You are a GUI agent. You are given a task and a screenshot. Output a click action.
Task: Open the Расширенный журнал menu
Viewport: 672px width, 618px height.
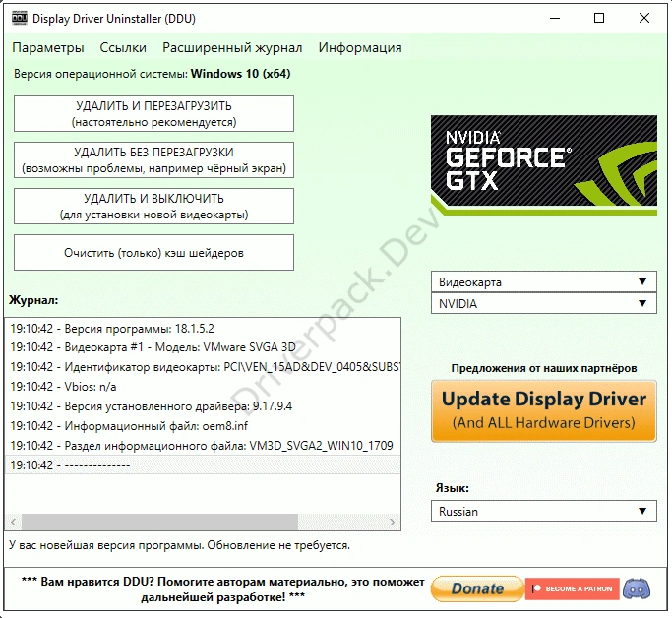[x=232, y=47]
